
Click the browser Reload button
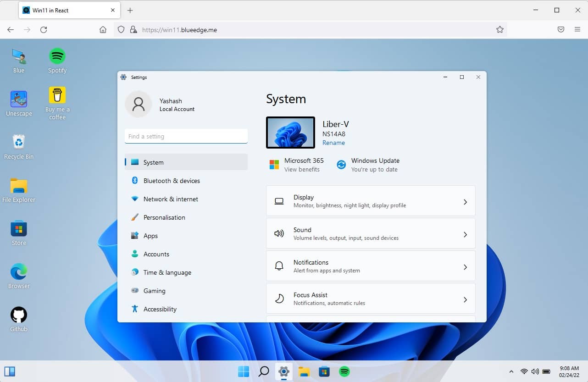(x=44, y=29)
